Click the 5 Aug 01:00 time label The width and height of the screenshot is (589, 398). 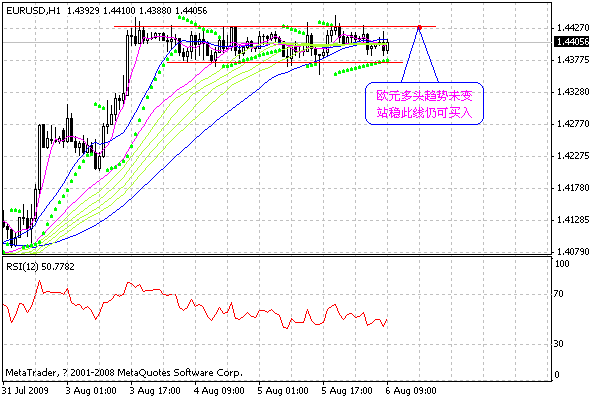283,390
